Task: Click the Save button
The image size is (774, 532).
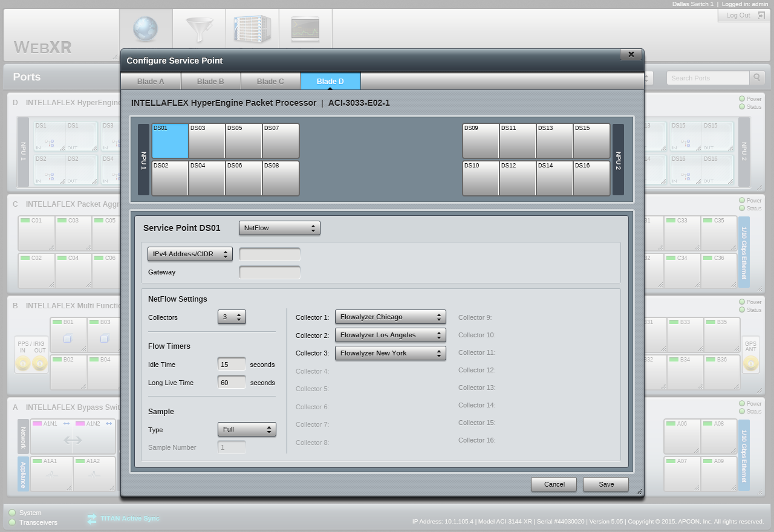Action: click(606, 484)
